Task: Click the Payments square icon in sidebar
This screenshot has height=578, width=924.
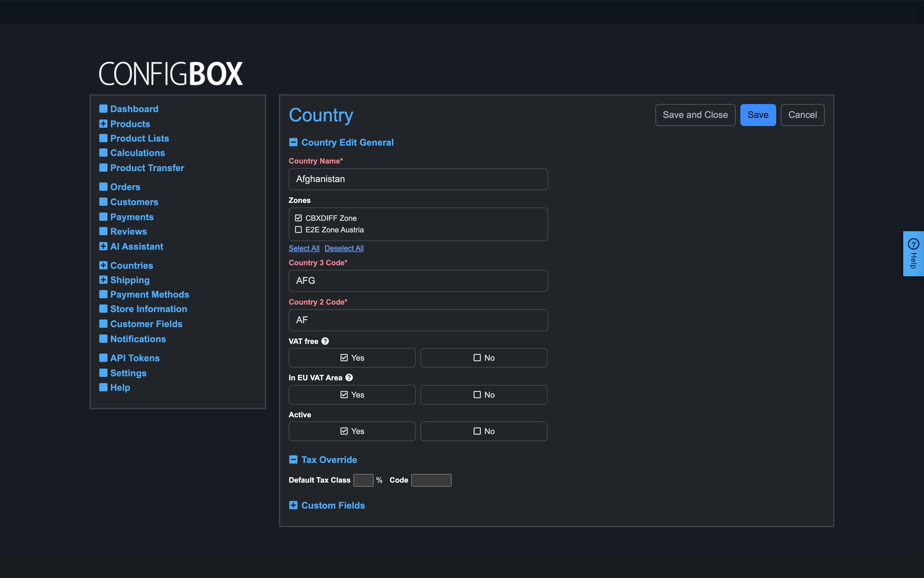Action: click(x=103, y=217)
